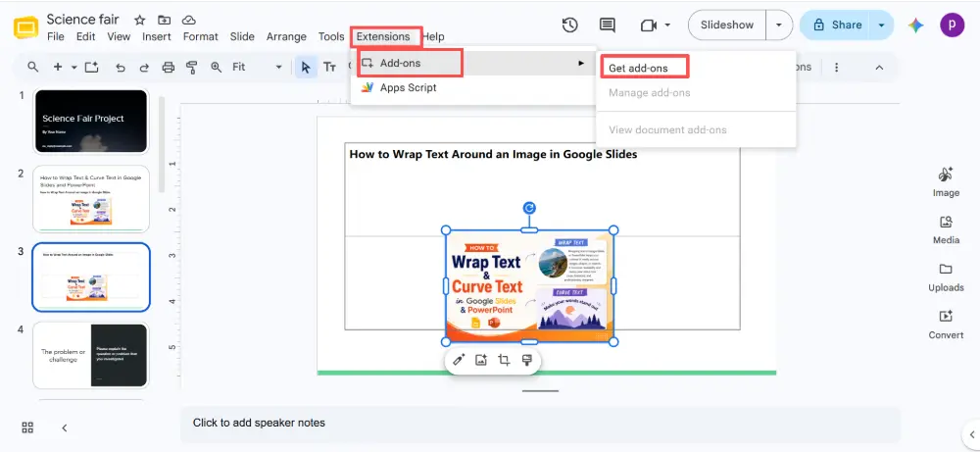980x452 pixels.
Task: Select slide 1 Science Fair Project thumbnail
Action: (x=91, y=122)
